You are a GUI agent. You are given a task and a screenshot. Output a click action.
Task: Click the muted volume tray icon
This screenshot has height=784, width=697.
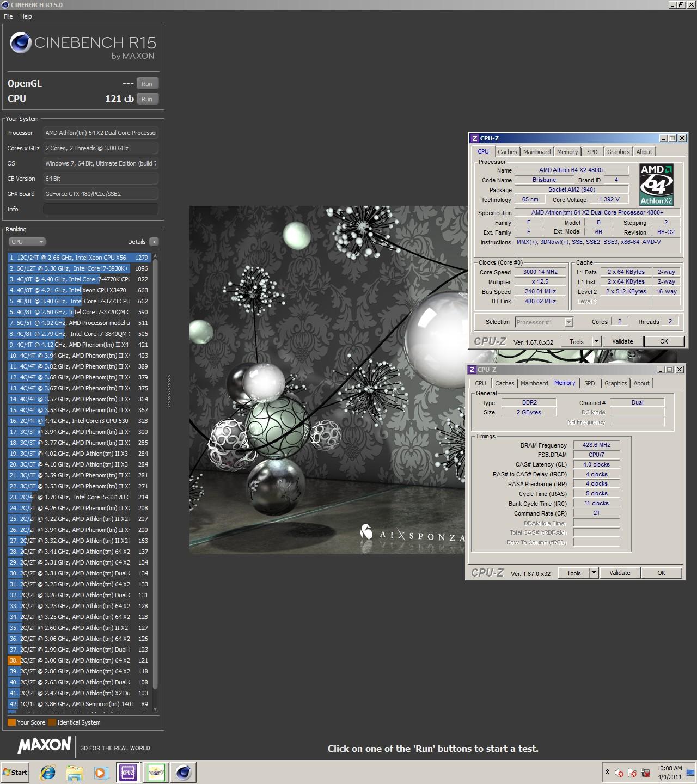pyautogui.click(x=619, y=773)
